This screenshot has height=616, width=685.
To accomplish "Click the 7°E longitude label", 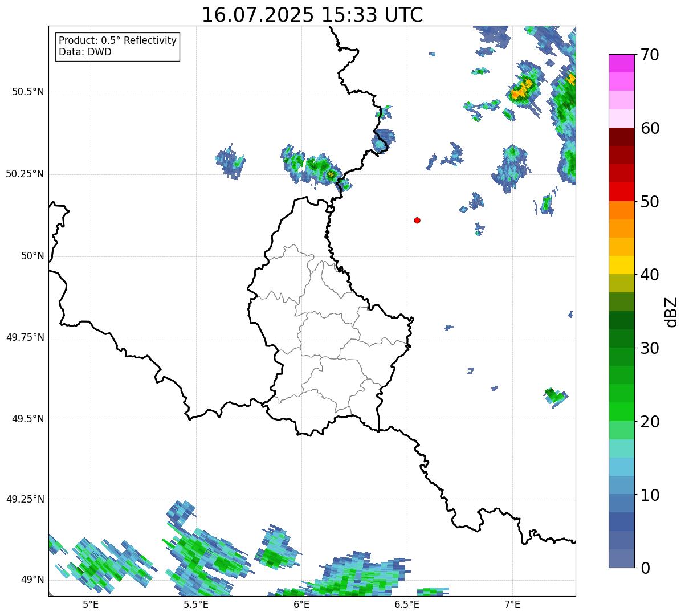I will (x=512, y=605).
